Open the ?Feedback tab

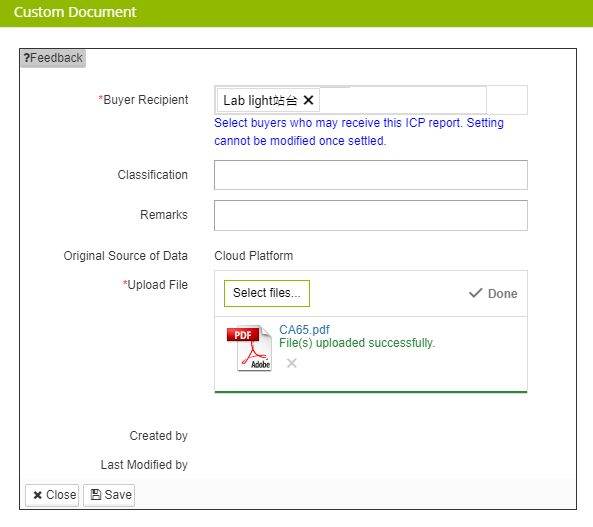coord(53,58)
